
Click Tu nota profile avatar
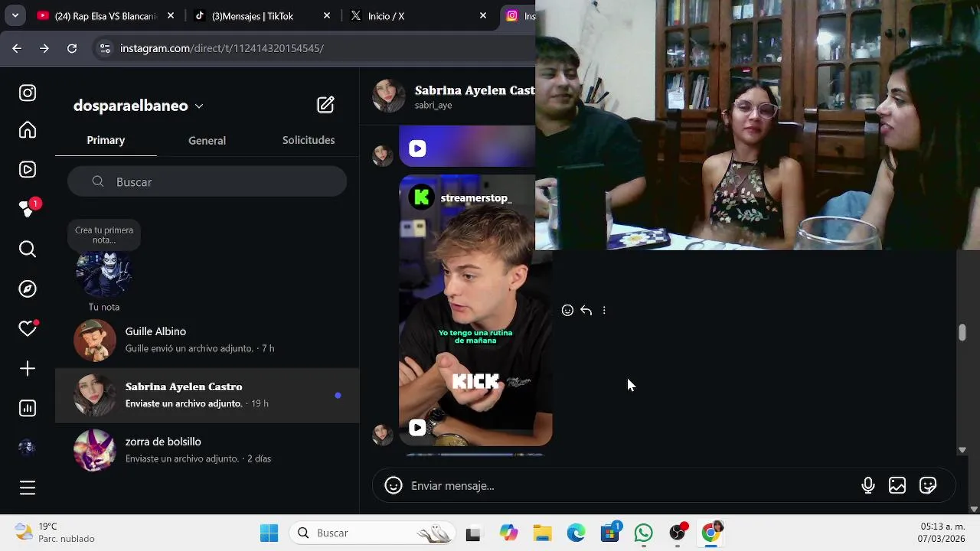[x=104, y=274]
